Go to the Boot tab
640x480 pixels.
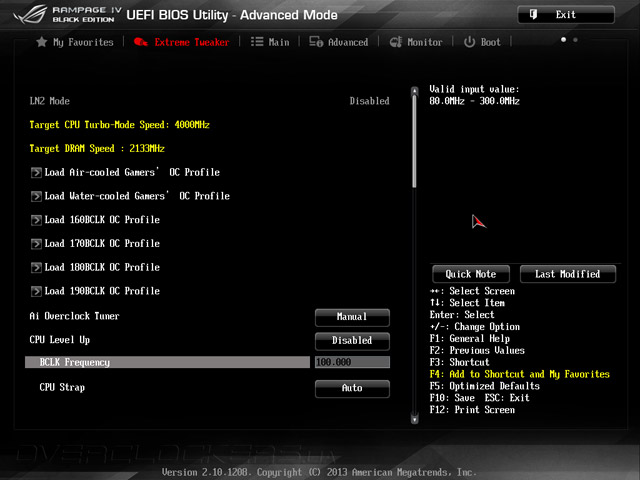coord(491,42)
